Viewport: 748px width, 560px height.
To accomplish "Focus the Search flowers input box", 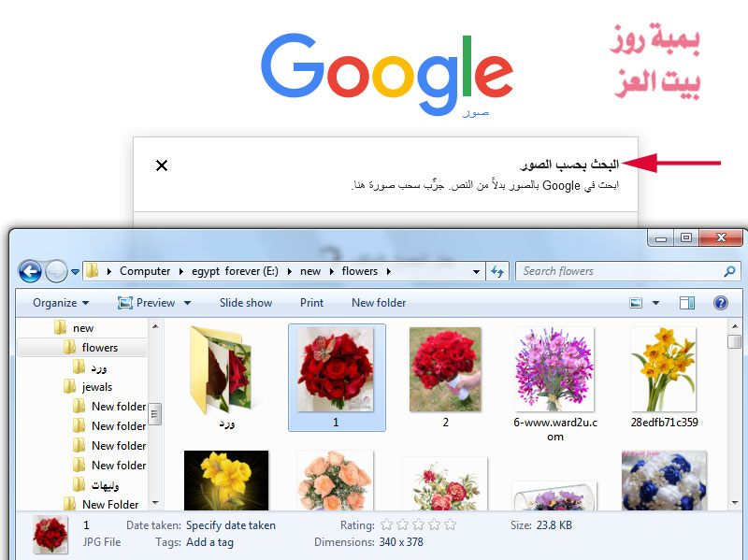I will point(620,271).
